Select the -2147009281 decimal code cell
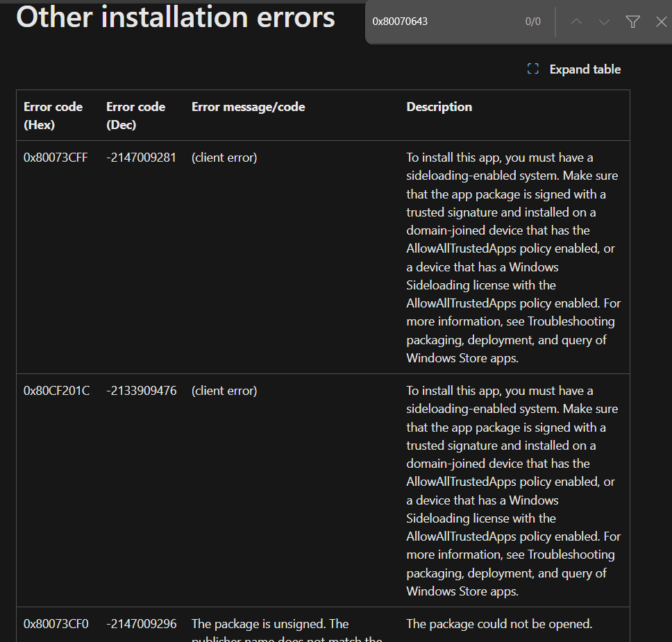 [141, 158]
